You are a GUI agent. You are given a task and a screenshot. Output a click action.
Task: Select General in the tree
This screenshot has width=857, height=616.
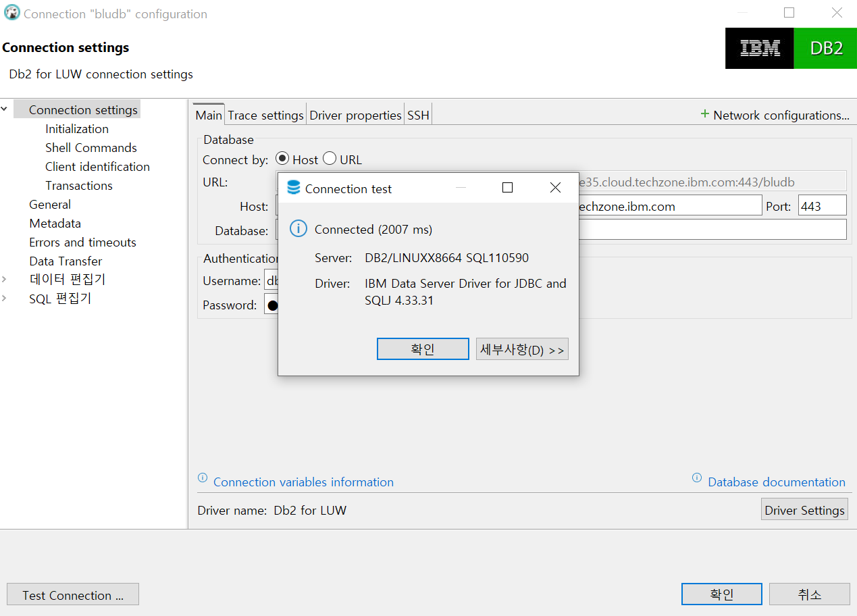click(x=50, y=204)
